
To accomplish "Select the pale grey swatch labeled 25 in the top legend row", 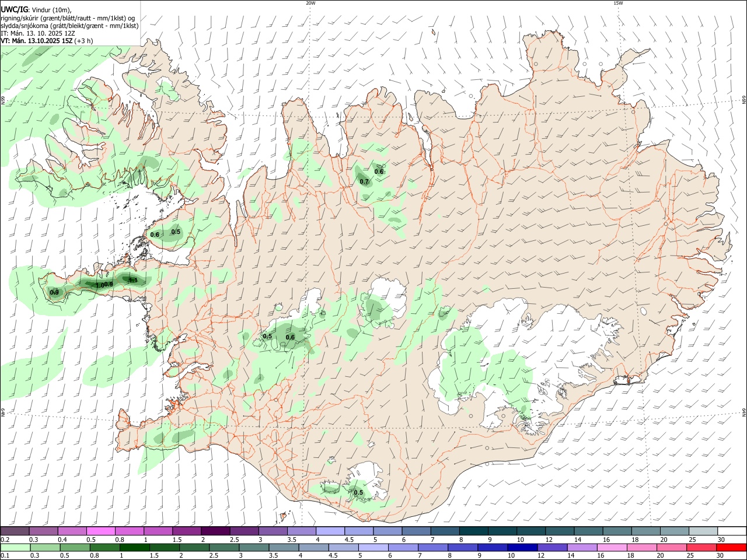I will coord(703,531).
